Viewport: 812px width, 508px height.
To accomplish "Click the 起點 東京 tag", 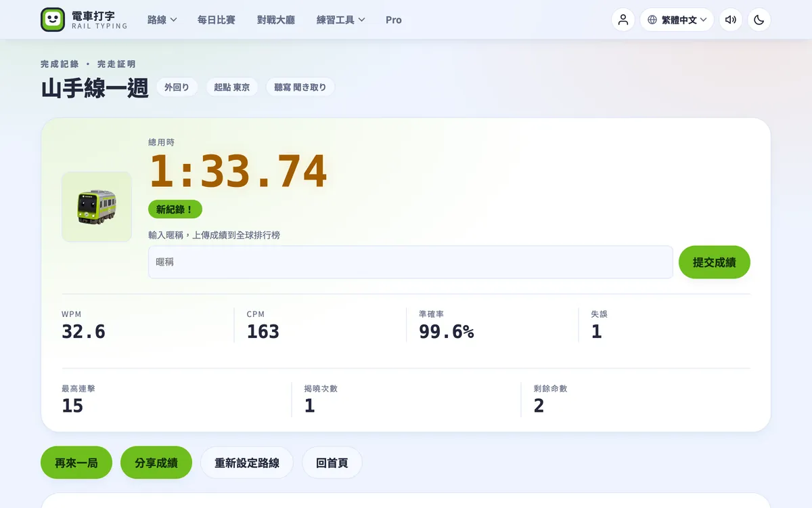I will (x=232, y=87).
